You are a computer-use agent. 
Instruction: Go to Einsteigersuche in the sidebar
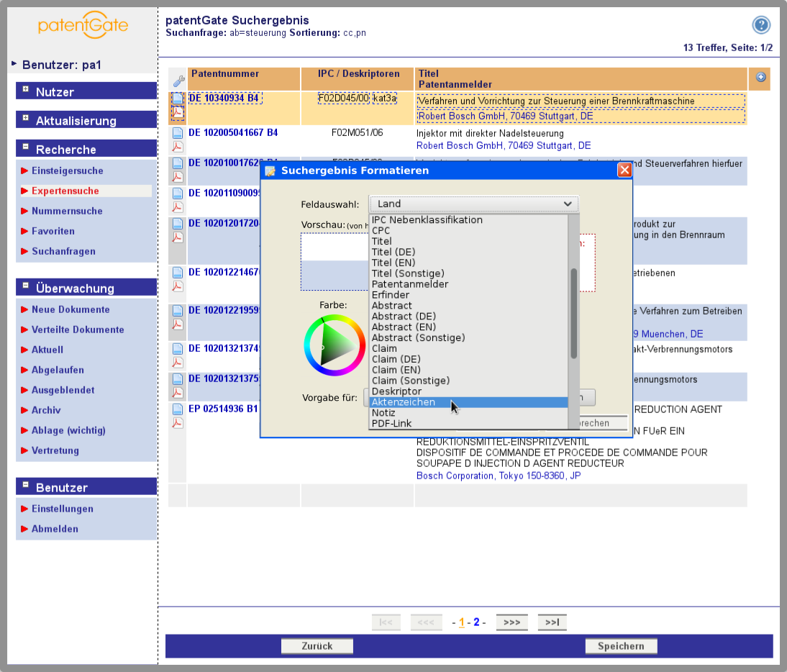(x=67, y=171)
